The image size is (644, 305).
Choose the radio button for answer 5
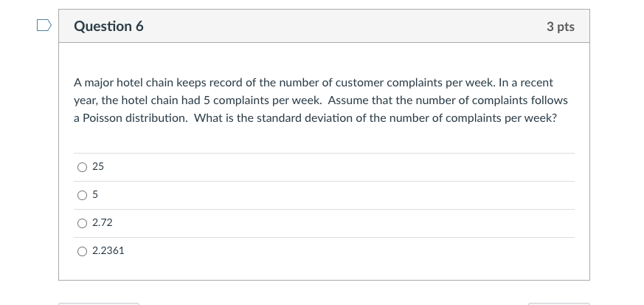pos(82,195)
